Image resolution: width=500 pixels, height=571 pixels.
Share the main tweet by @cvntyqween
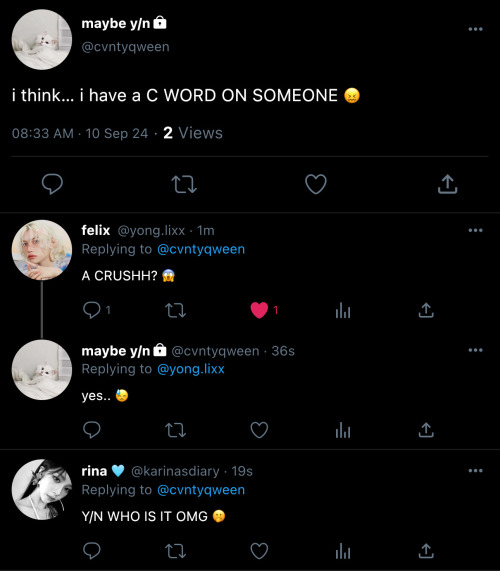click(x=447, y=184)
